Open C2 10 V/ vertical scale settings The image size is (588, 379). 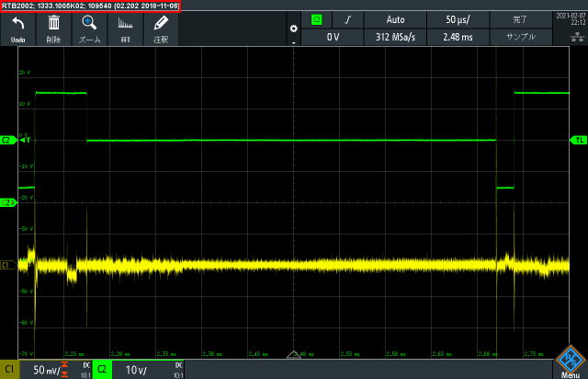[x=140, y=370]
